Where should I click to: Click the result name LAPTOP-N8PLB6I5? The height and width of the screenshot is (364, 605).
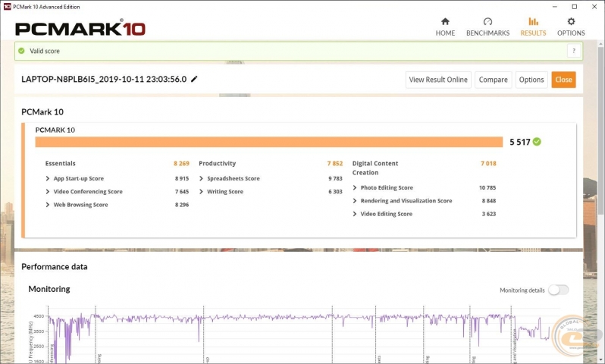(104, 79)
